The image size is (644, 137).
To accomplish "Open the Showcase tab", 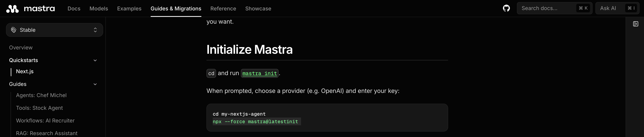I will tap(258, 9).
